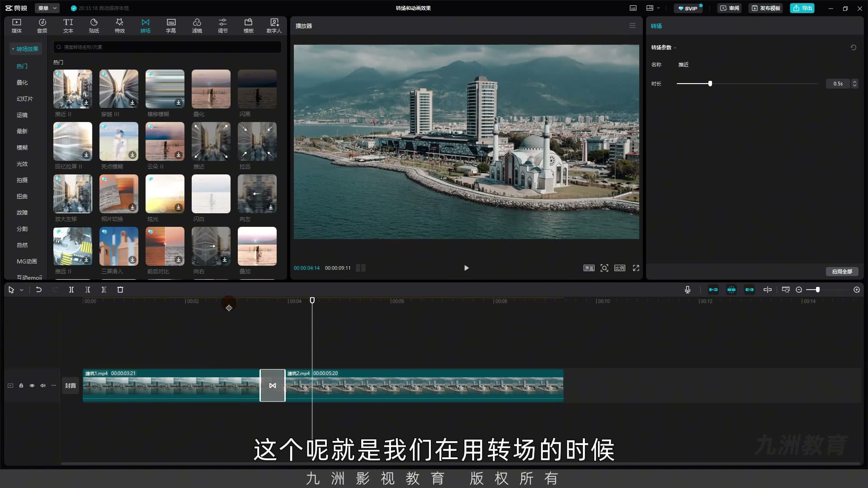Open the 模板 templates icon tab
The width and height of the screenshot is (868, 488).
(x=249, y=26)
